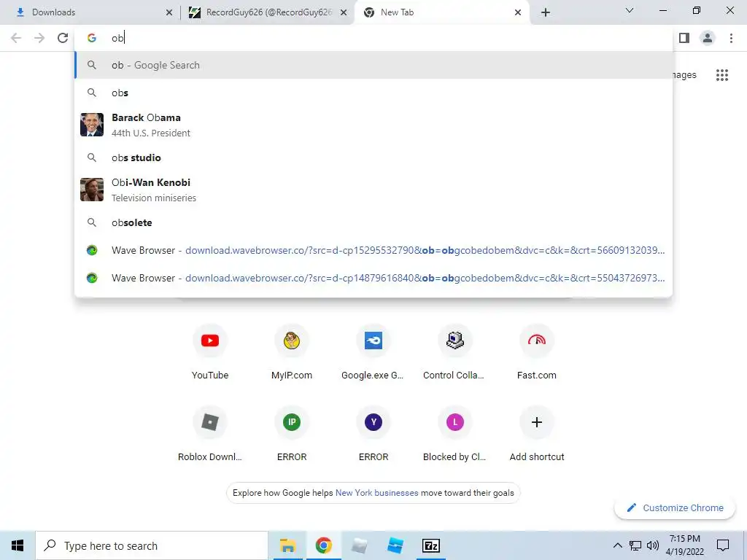Screen dimensions: 747x560
Task: Open the second Wave Browser suggestion ending 55043726973
Action: (x=373, y=278)
